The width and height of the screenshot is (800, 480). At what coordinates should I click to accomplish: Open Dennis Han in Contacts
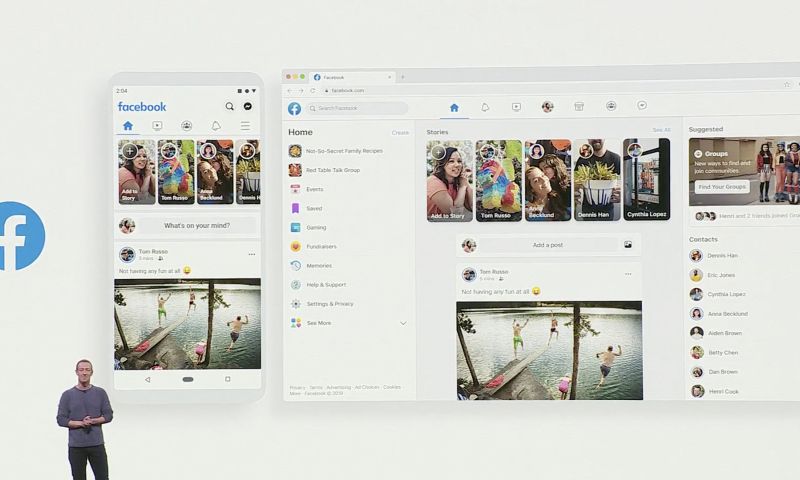pos(714,256)
